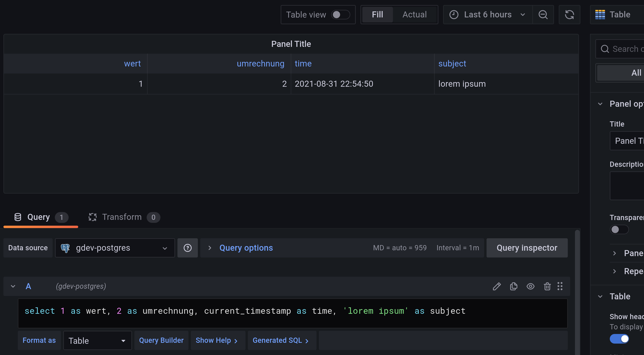The height and width of the screenshot is (355, 644).
Task: Click the zoom out time range icon
Action: [543, 14]
